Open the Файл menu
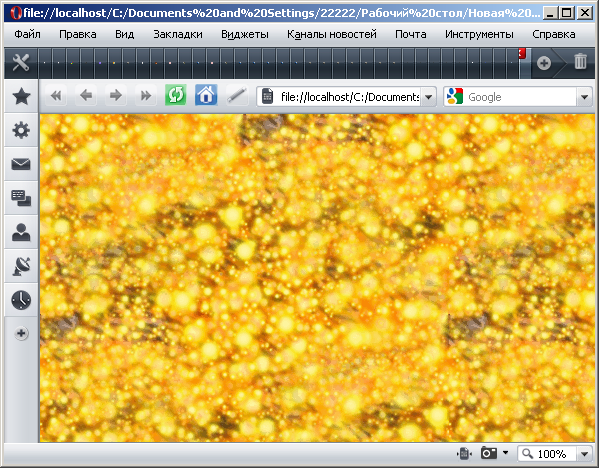Image resolution: width=599 pixels, height=468 pixels. [27, 34]
